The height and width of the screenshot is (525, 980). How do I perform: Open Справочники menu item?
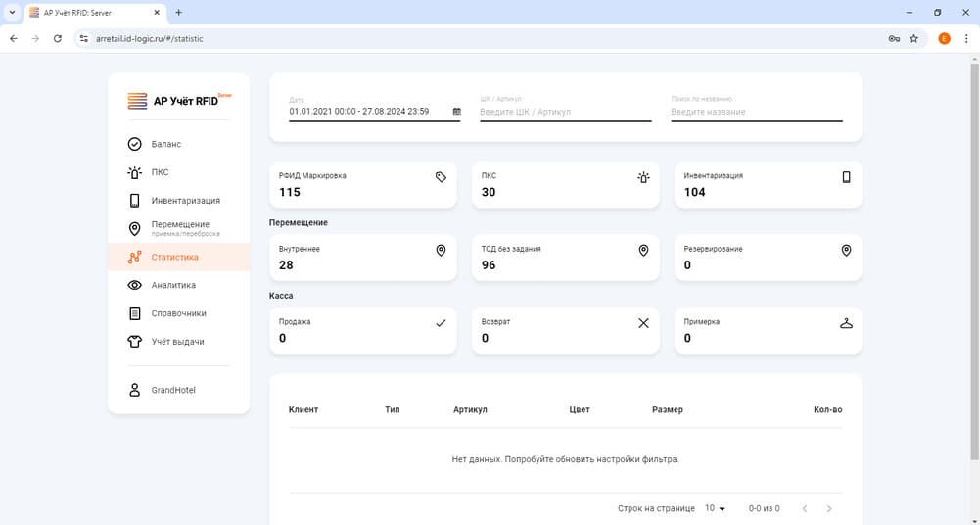click(178, 313)
